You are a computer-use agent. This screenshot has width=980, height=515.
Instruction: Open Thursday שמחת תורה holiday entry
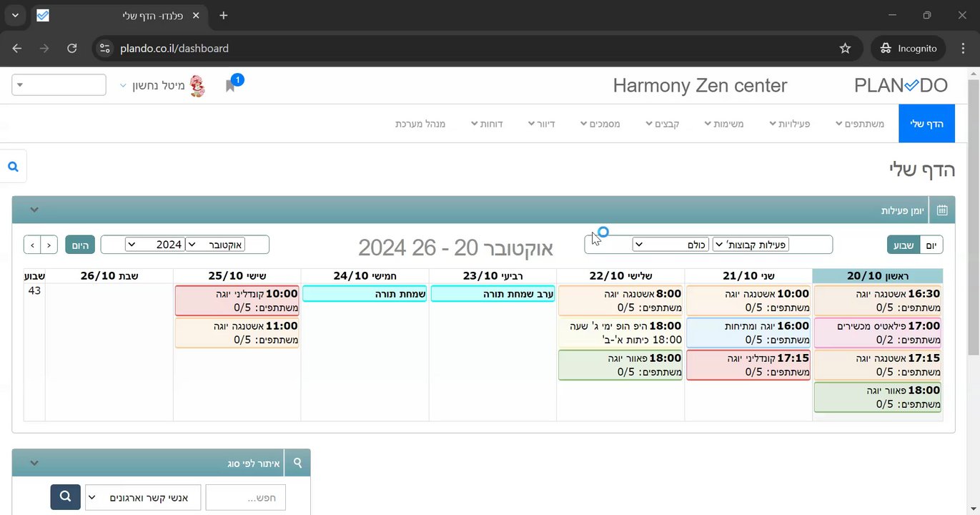pyautogui.click(x=365, y=293)
